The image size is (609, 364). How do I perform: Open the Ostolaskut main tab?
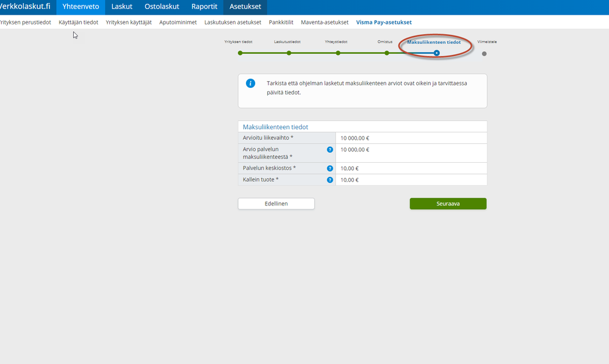pyautogui.click(x=162, y=7)
